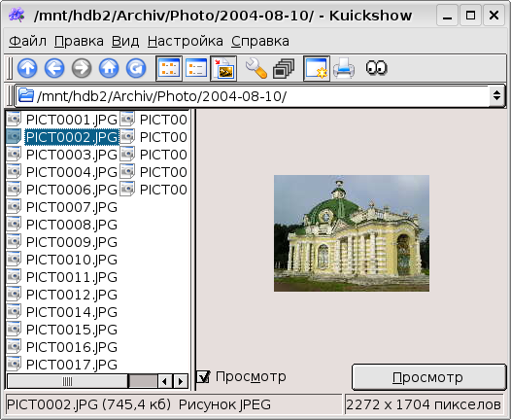Click the eyes icon in toolbar
The image size is (511, 420).
[x=376, y=67]
